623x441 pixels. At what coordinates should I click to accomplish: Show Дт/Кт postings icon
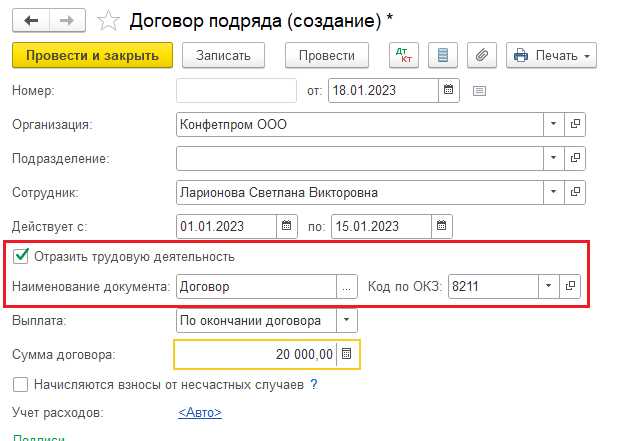tap(404, 55)
